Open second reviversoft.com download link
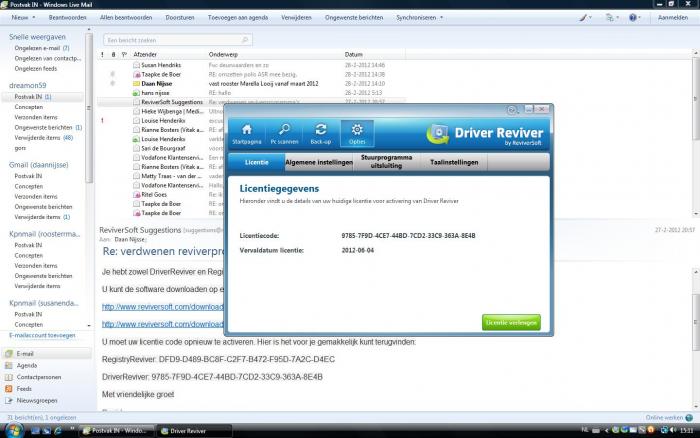700x438 pixels. coord(162,325)
